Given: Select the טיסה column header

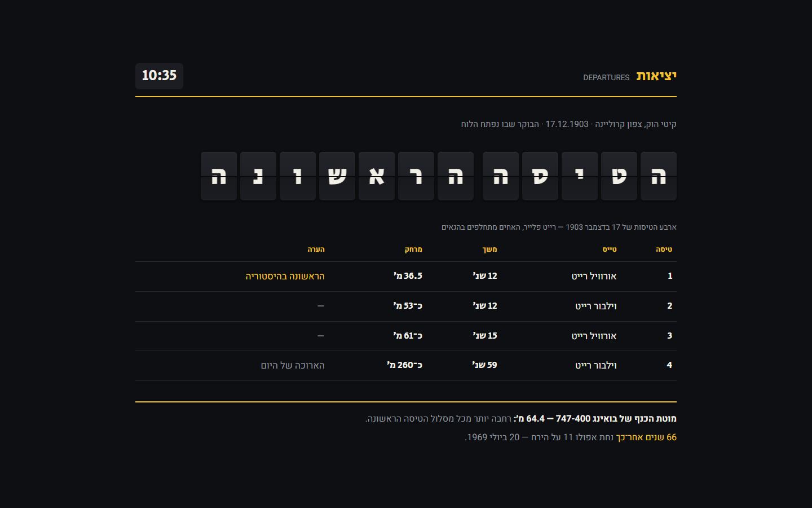Looking at the screenshot, I should point(664,249).
